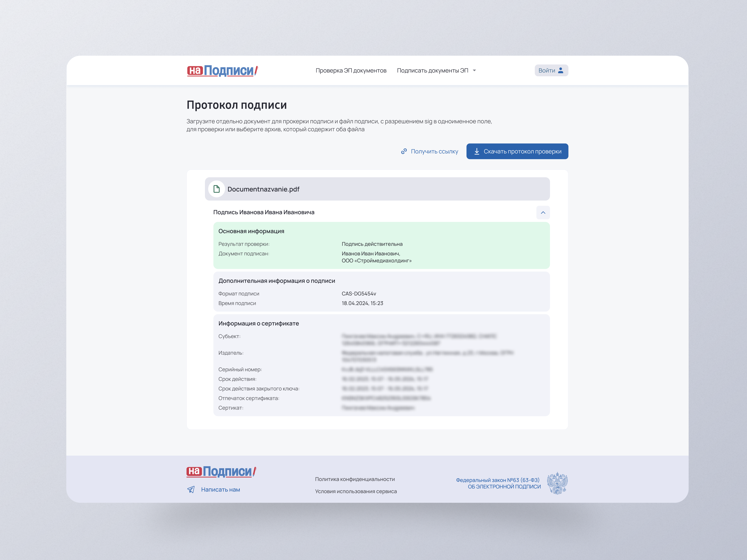Click the Написать нам contact link
This screenshot has width=747, height=560.
pos(220,490)
